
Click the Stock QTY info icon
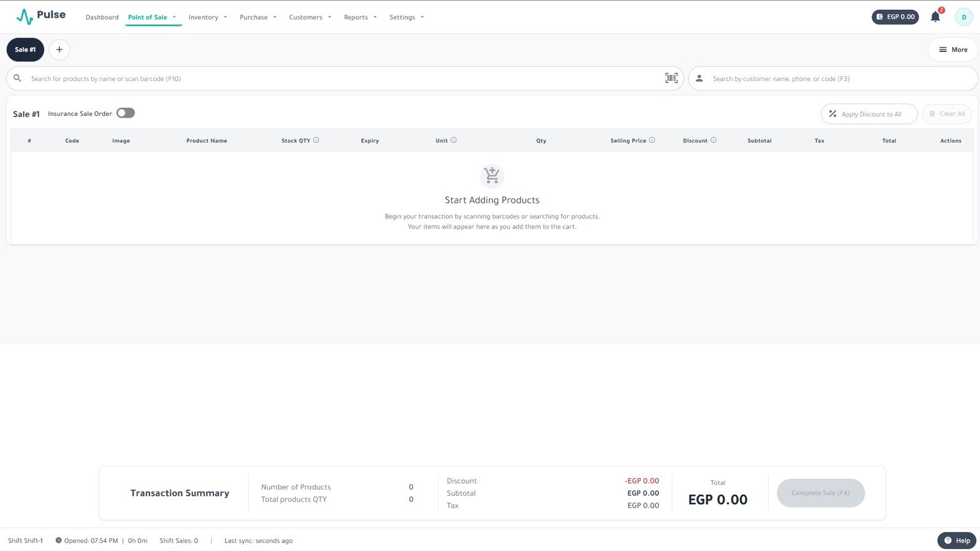pyautogui.click(x=316, y=140)
